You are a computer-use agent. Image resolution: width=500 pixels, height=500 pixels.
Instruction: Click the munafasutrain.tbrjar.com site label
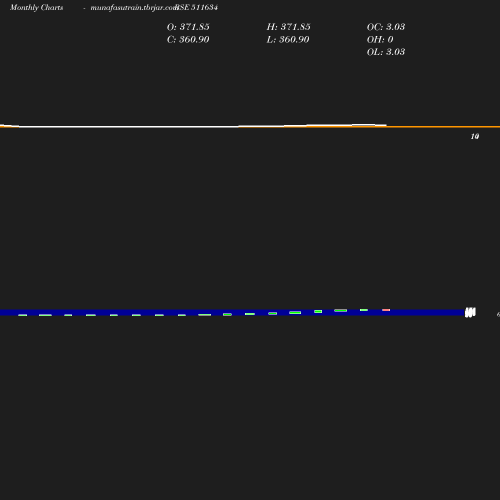(134, 8)
